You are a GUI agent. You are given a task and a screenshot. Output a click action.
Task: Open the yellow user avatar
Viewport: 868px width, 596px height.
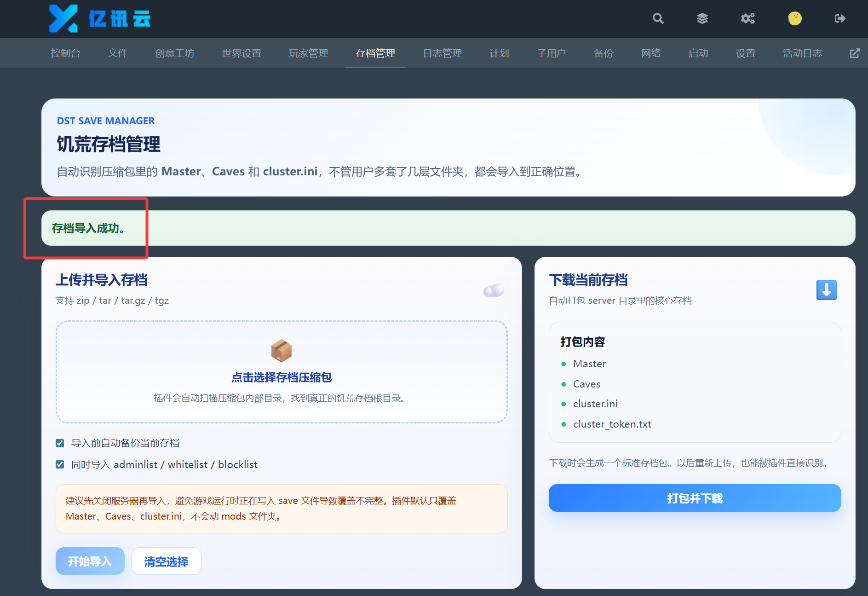[x=795, y=18]
